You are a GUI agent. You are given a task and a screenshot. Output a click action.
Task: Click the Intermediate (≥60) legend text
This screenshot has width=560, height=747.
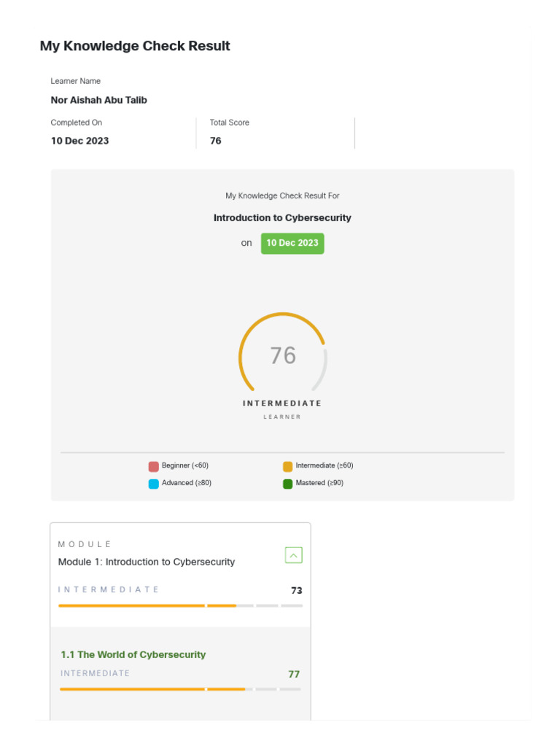click(x=324, y=465)
